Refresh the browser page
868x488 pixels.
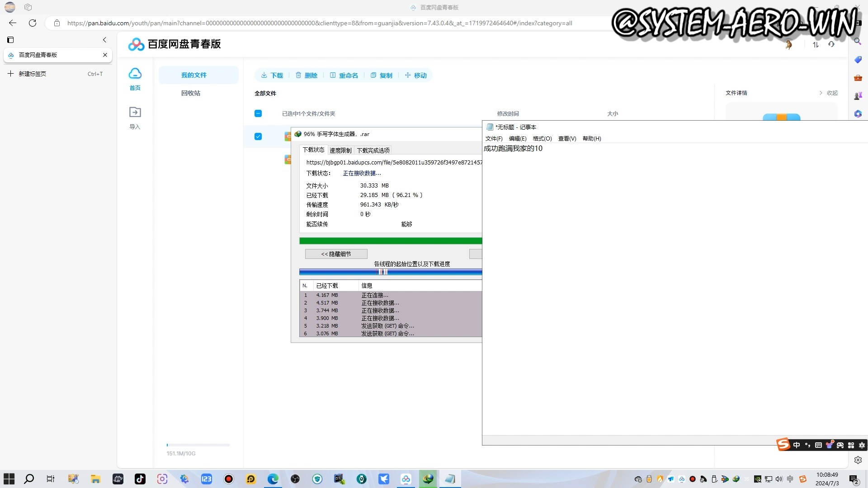tap(33, 23)
